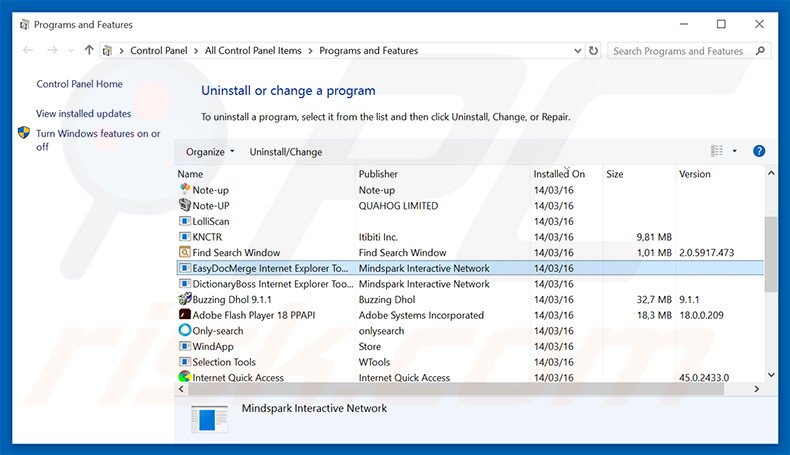The width and height of the screenshot is (790, 455).
Task: Open Turn Windows features on or off
Action: point(98,140)
